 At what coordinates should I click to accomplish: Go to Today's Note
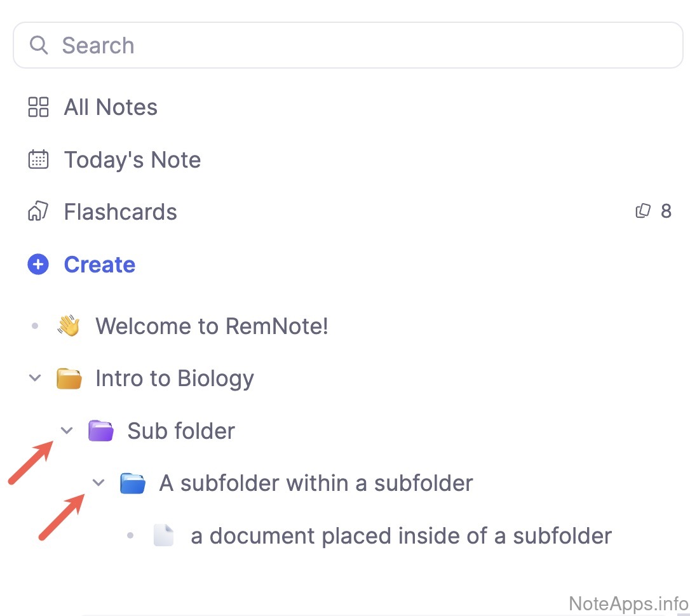(132, 159)
